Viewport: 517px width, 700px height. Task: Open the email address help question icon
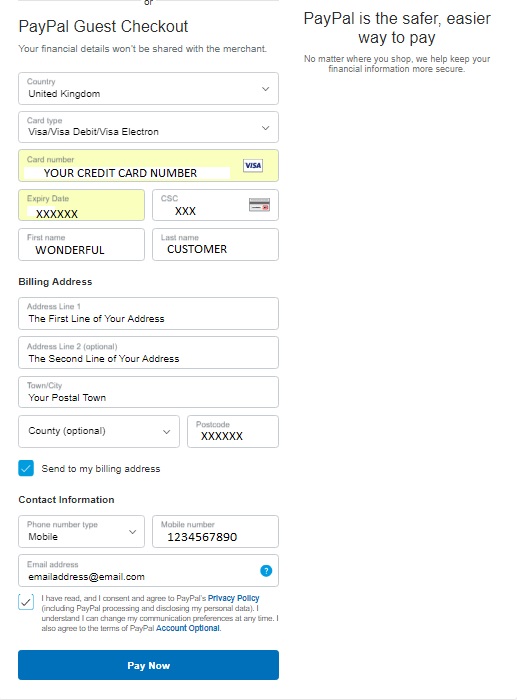[x=266, y=571]
